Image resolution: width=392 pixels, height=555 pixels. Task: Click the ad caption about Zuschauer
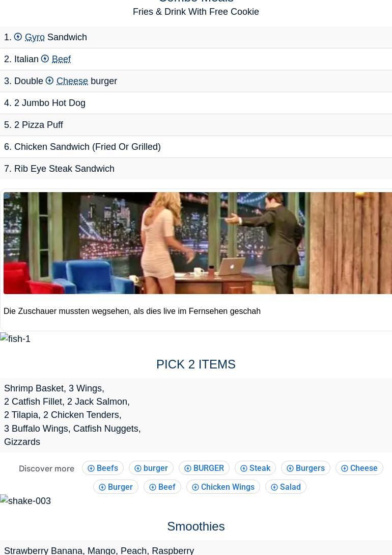pyautogui.click(x=132, y=311)
